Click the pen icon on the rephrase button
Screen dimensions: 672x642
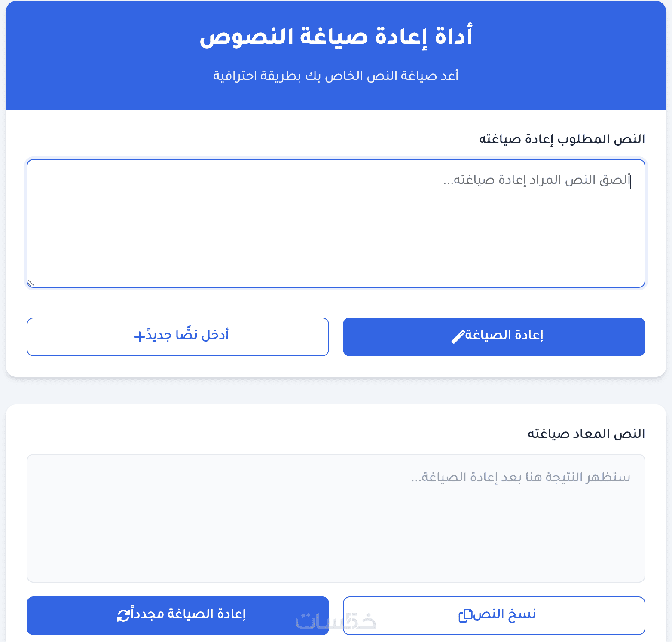[x=458, y=336]
